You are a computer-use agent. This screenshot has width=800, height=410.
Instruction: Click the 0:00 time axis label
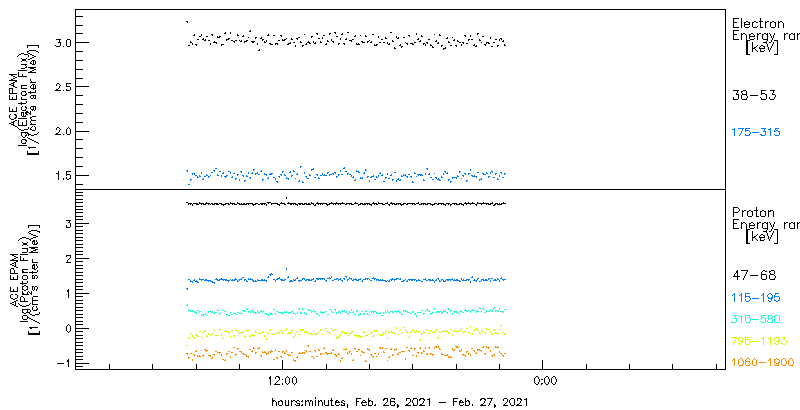(x=544, y=381)
